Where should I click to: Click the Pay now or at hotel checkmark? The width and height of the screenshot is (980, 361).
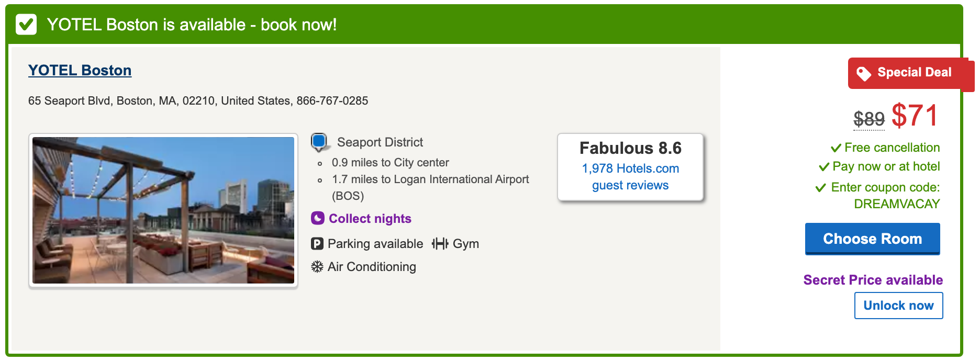[x=824, y=167]
